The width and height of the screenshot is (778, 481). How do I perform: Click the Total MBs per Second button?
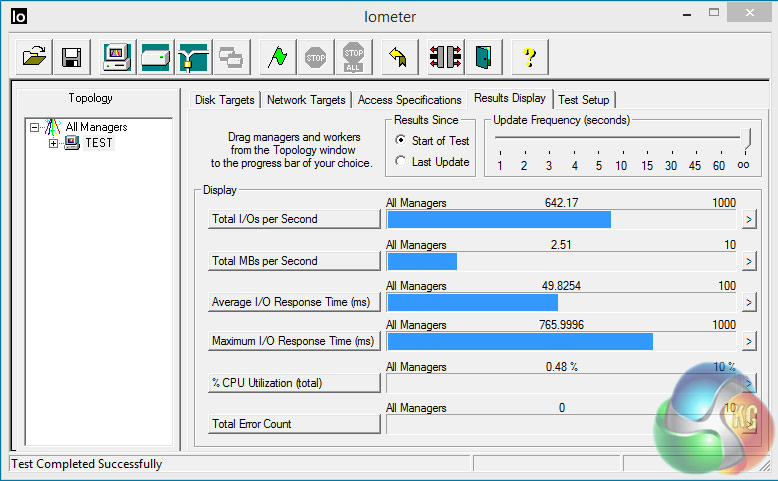click(294, 261)
